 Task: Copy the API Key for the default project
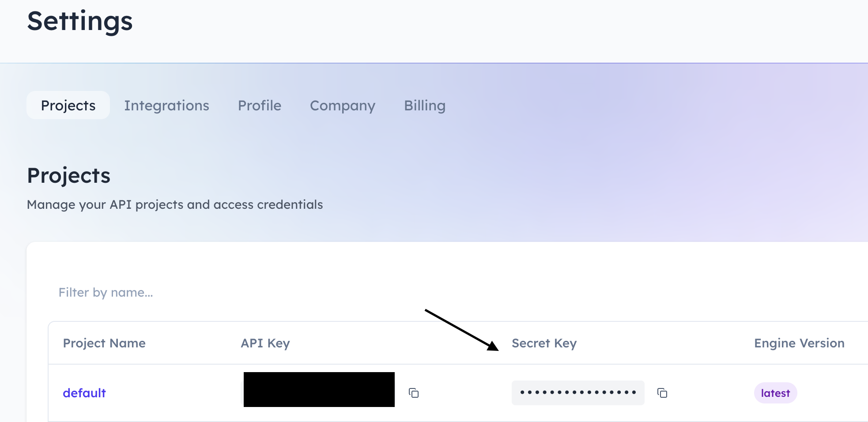(414, 393)
